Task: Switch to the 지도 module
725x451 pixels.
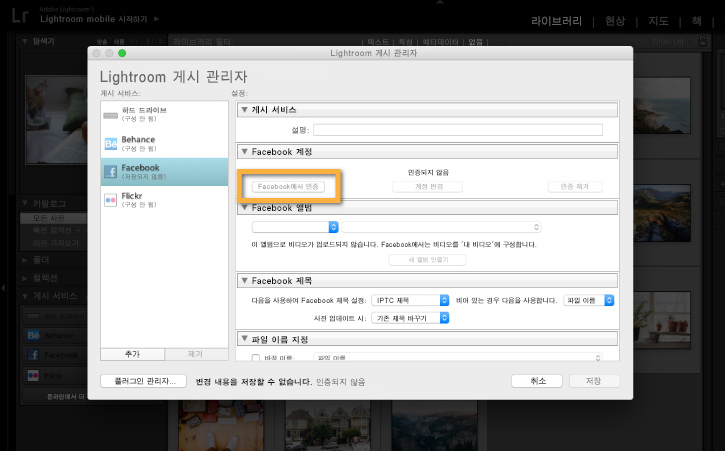Action: click(658, 21)
